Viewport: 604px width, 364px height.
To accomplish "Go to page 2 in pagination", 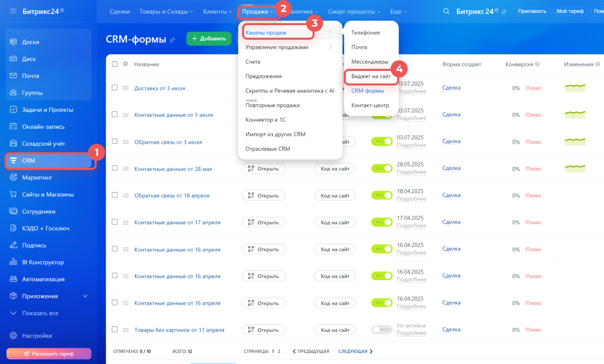I will [279, 351].
